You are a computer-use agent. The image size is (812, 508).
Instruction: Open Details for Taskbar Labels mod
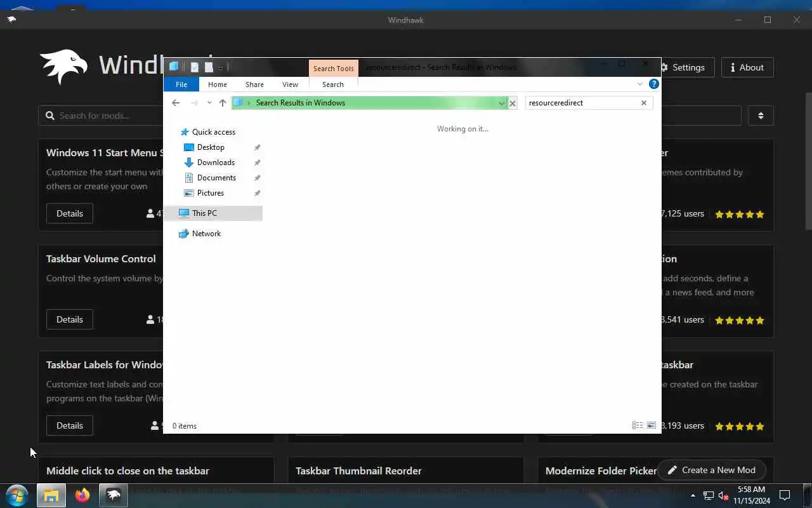70,425
